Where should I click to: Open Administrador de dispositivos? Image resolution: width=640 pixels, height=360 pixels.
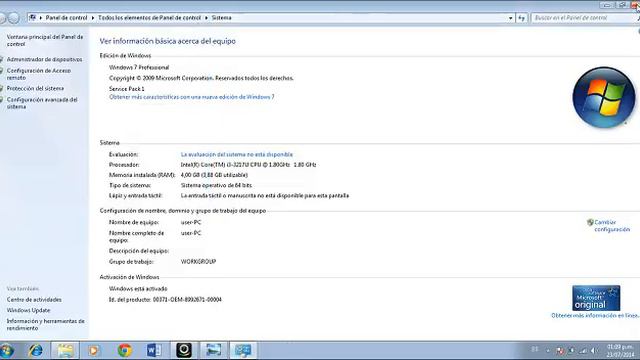tap(44, 60)
